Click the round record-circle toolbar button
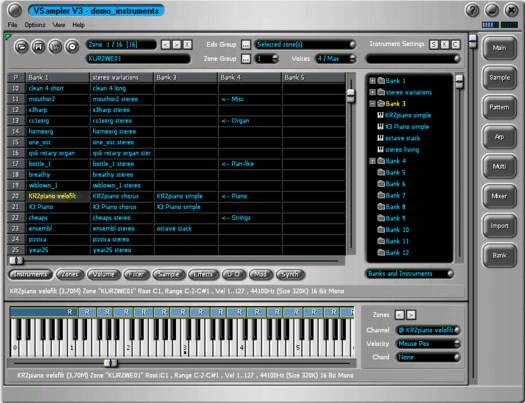This screenshot has height=403, width=525. (72, 47)
